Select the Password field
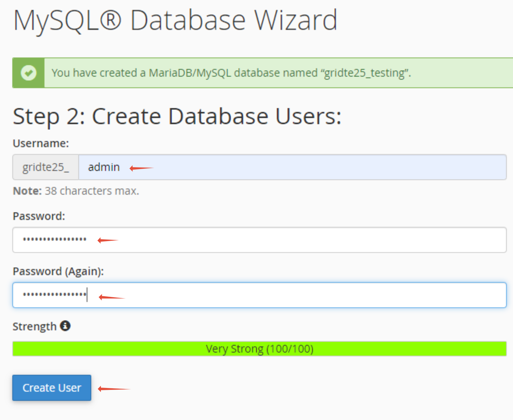The width and height of the screenshot is (513, 420). [259, 240]
